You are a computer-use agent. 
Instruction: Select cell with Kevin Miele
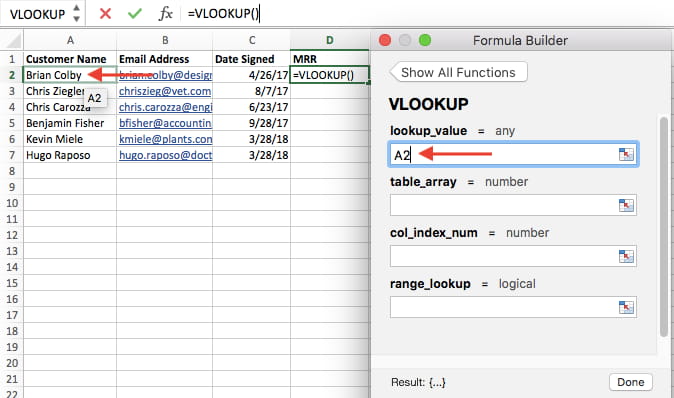[x=70, y=139]
